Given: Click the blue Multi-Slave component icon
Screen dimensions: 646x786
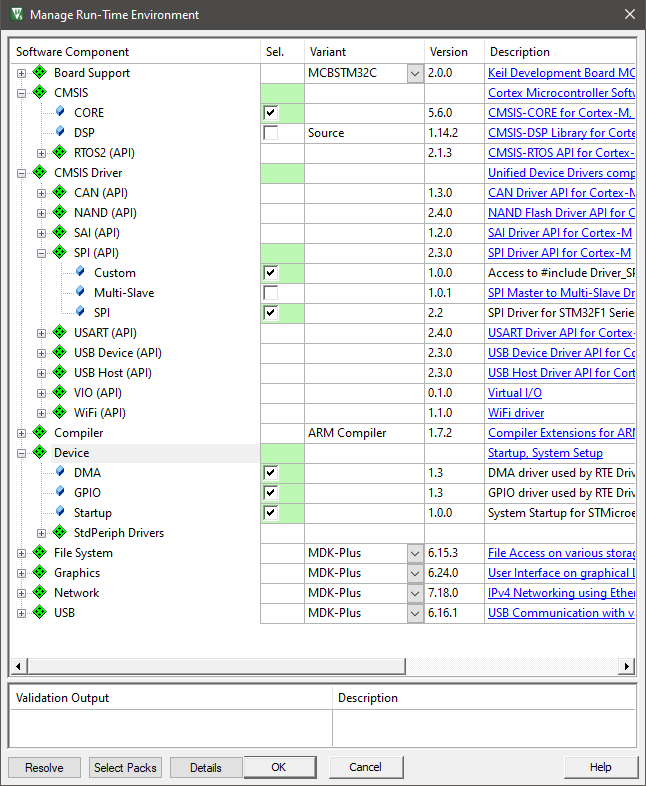Looking at the screenshot, I should pos(80,292).
